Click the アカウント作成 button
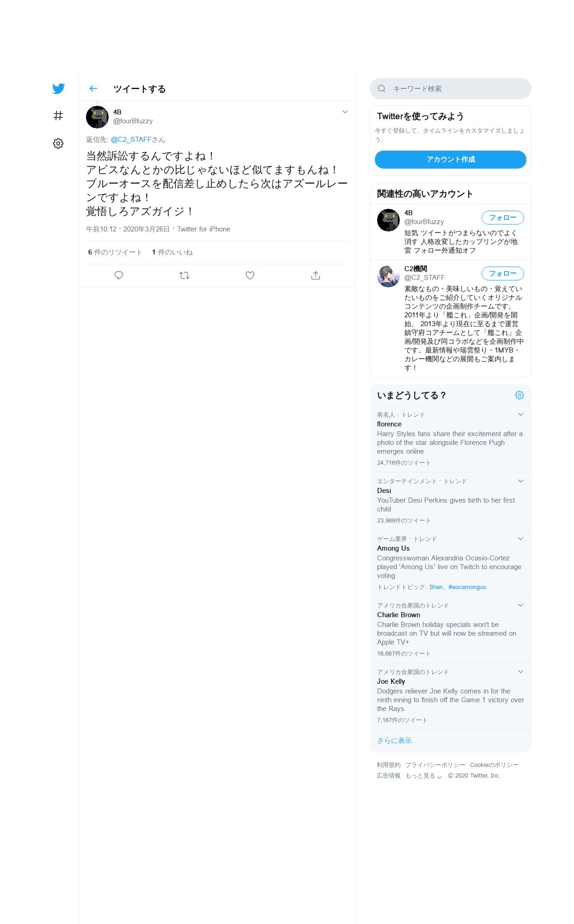The image size is (574, 924). [451, 159]
